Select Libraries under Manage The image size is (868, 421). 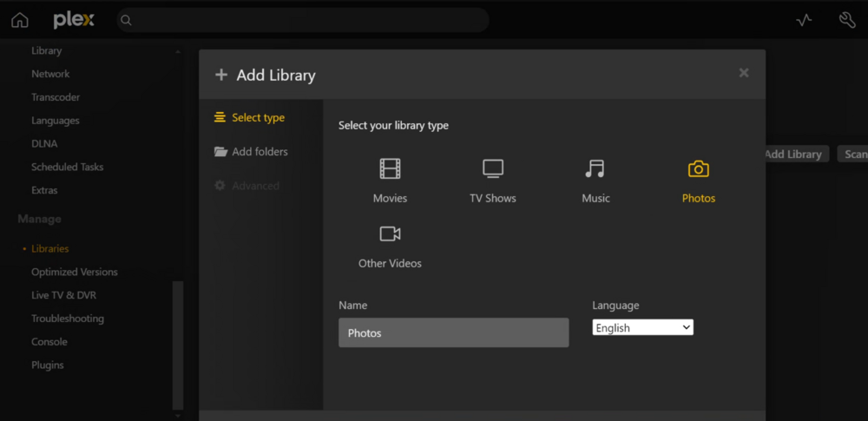49,249
